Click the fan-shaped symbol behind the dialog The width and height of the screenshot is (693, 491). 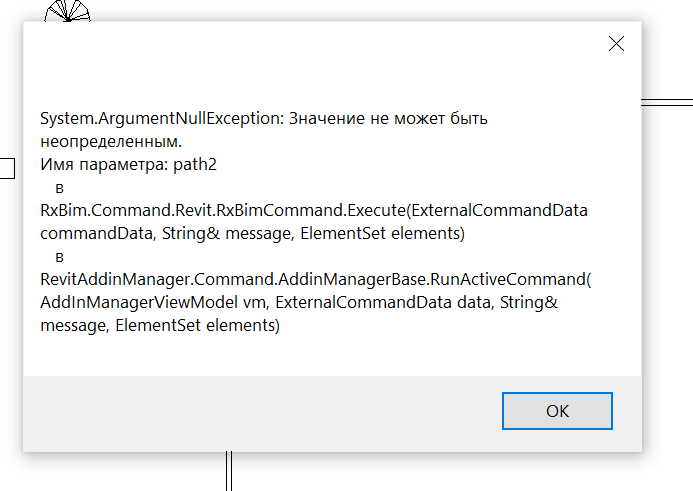click(70, 11)
